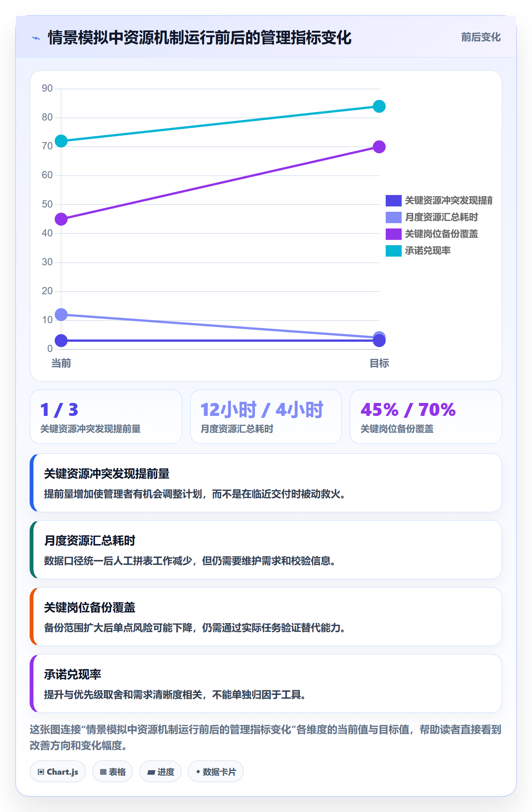Image resolution: width=532 pixels, height=812 pixels.
Task: Click the lightning bolt icon beside title
Action: (36, 38)
